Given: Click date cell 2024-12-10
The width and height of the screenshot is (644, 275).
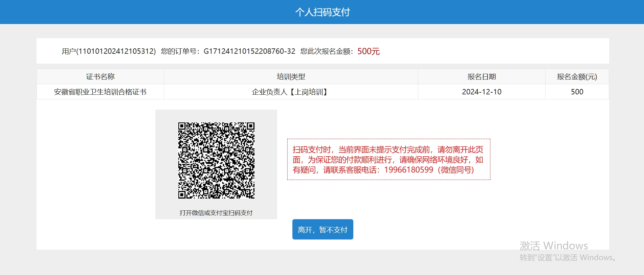Looking at the screenshot, I should click(x=482, y=92).
